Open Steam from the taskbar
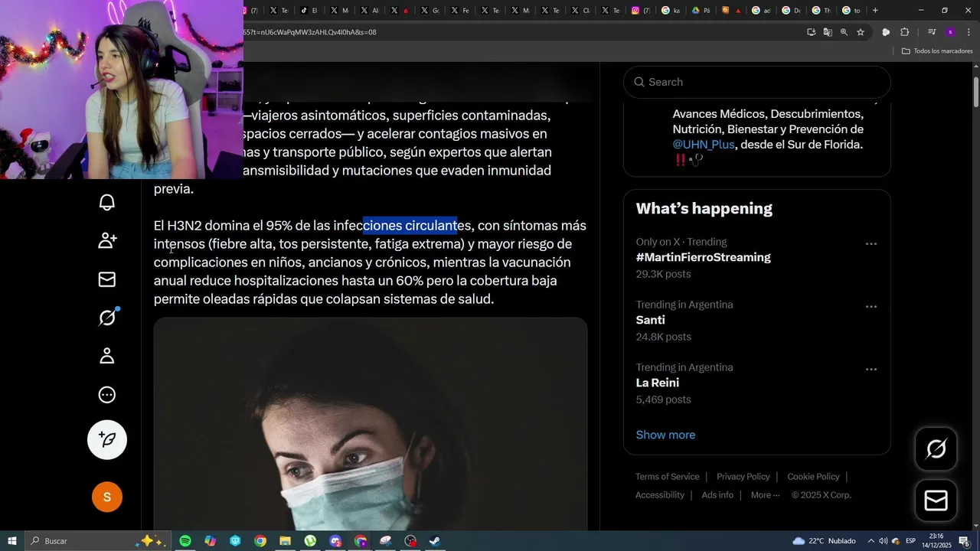 click(435, 541)
